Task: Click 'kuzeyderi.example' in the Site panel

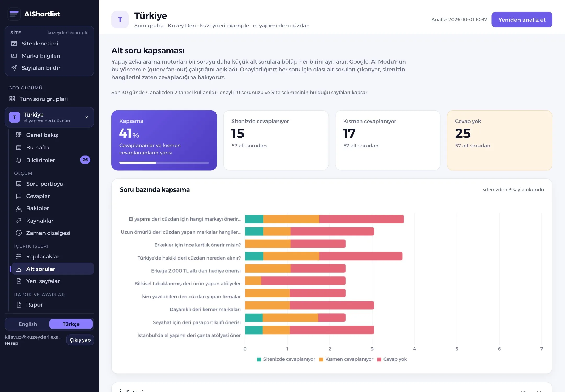Action: point(68,33)
